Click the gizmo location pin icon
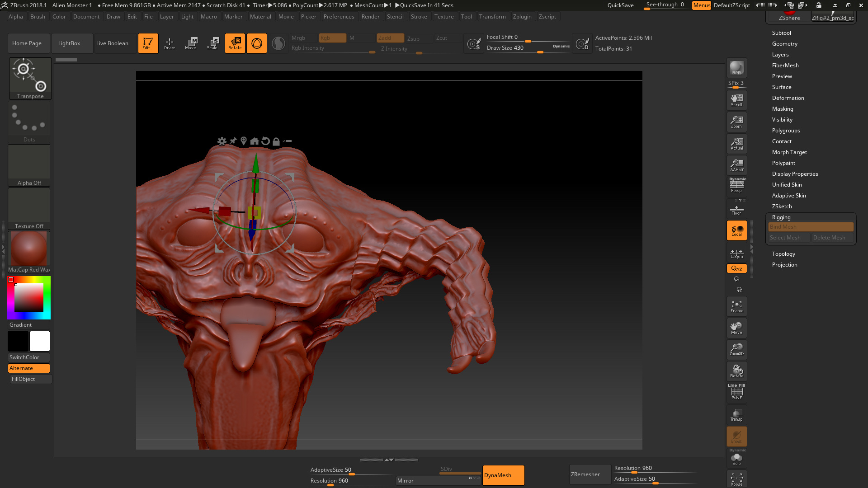 (x=244, y=141)
